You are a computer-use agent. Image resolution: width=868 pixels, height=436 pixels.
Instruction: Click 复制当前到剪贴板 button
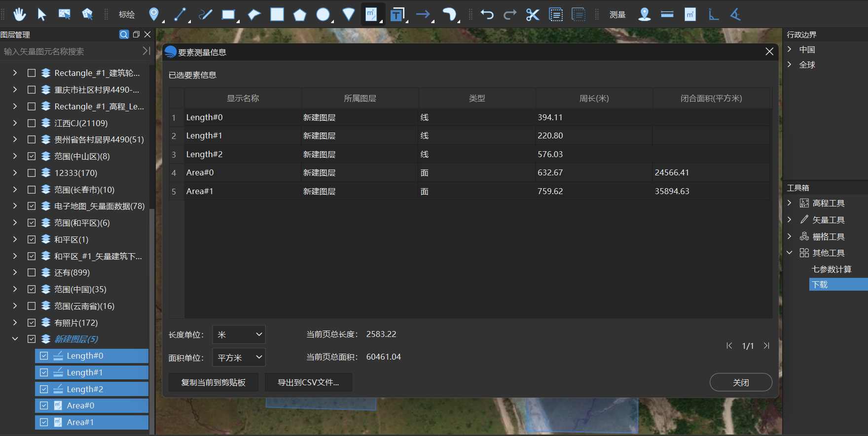point(214,382)
